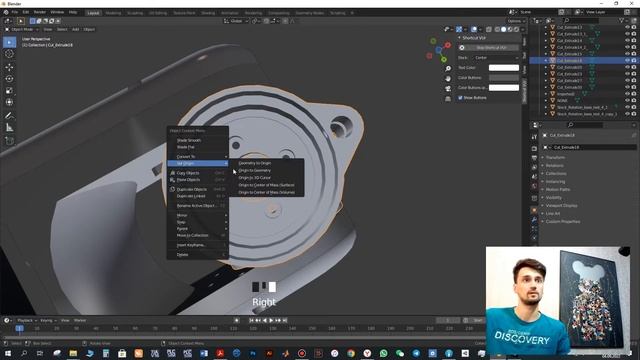Open WhatsApp from the Windows taskbar
This screenshot has height=360, width=640.
point(383,353)
